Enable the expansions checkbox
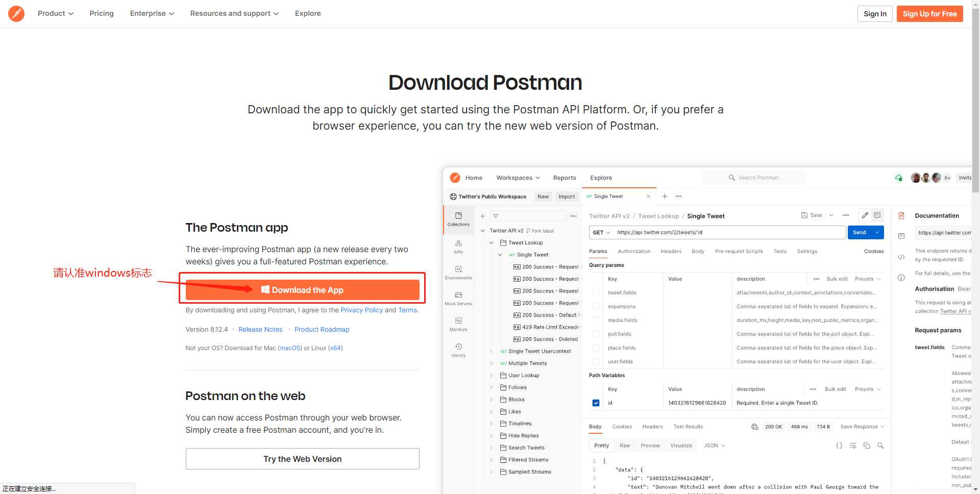The width and height of the screenshot is (980, 494). click(x=596, y=306)
